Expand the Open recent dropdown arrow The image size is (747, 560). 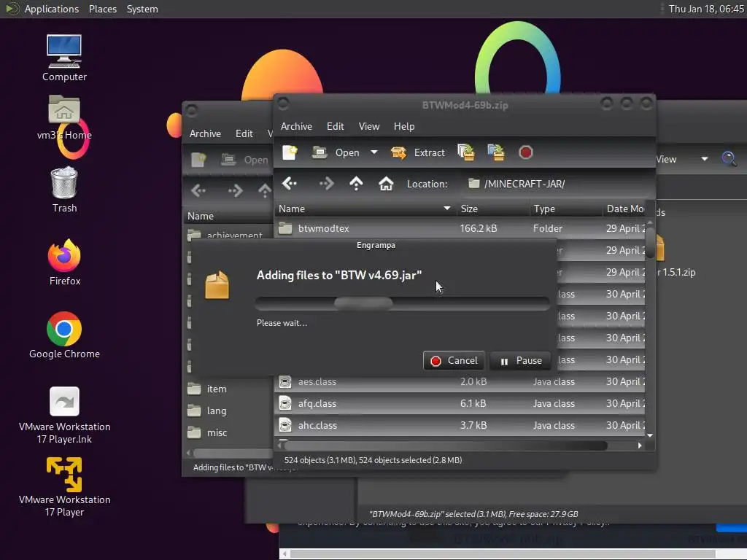pyautogui.click(x=374, y=152)
